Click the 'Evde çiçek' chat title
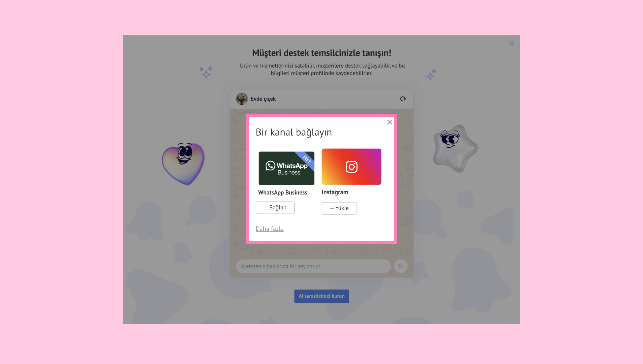 (263, 99)
